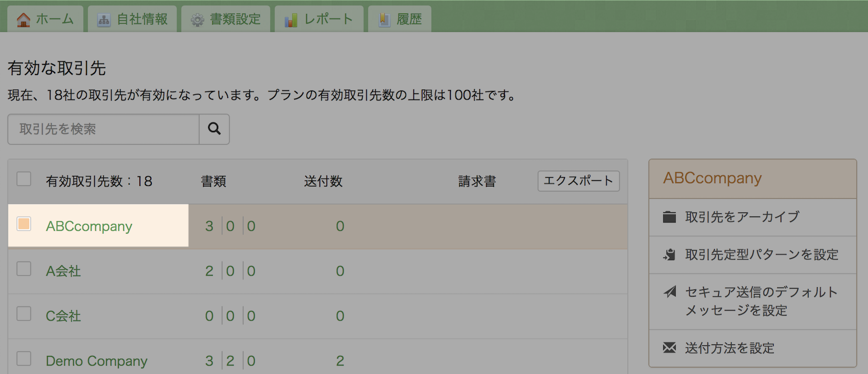
Task: Click the エクスポート button
Action: [579, 181]
